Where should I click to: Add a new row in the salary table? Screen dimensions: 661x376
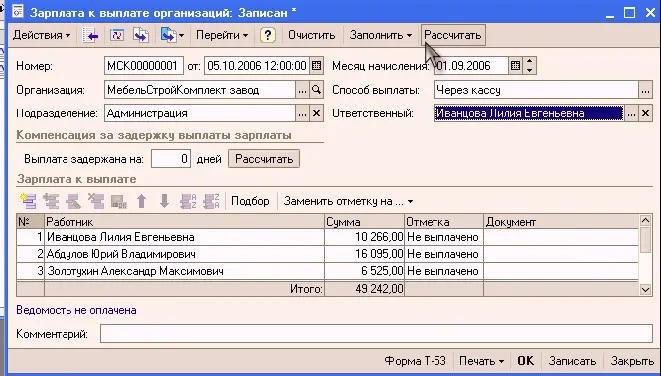click(x=28, y=201)
